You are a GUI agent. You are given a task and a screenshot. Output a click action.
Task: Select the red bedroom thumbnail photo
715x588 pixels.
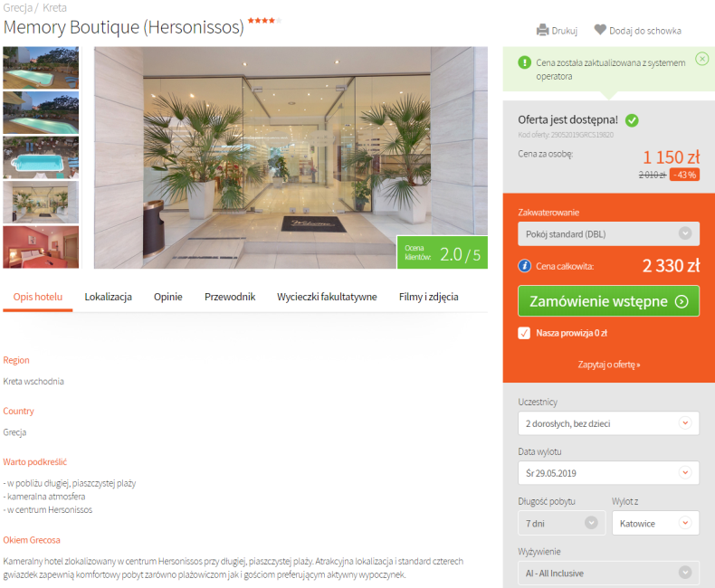click(41, 247)
